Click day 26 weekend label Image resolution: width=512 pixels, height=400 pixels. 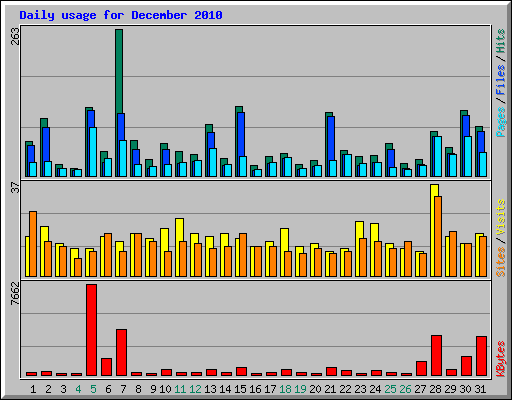point(405,389)
